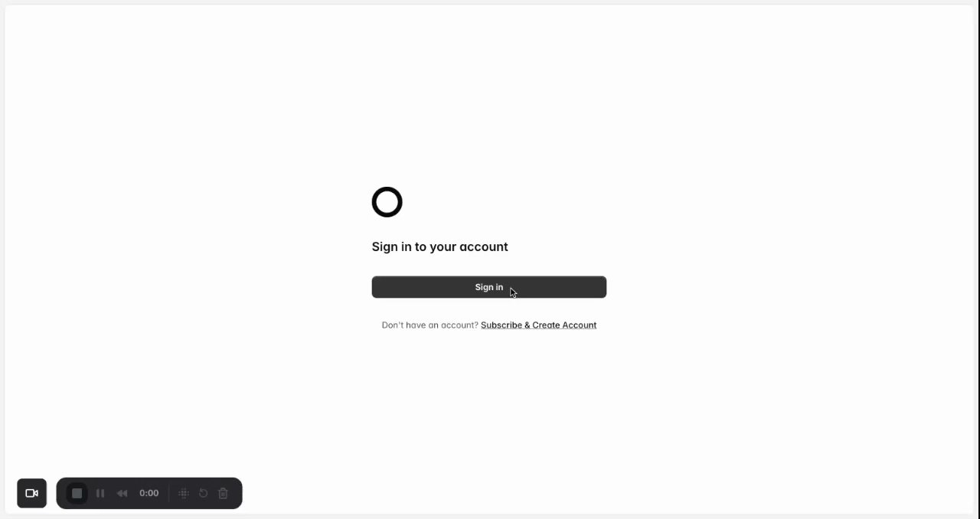
Task: Click the rewind recording icon
Action: click(122, 493)
